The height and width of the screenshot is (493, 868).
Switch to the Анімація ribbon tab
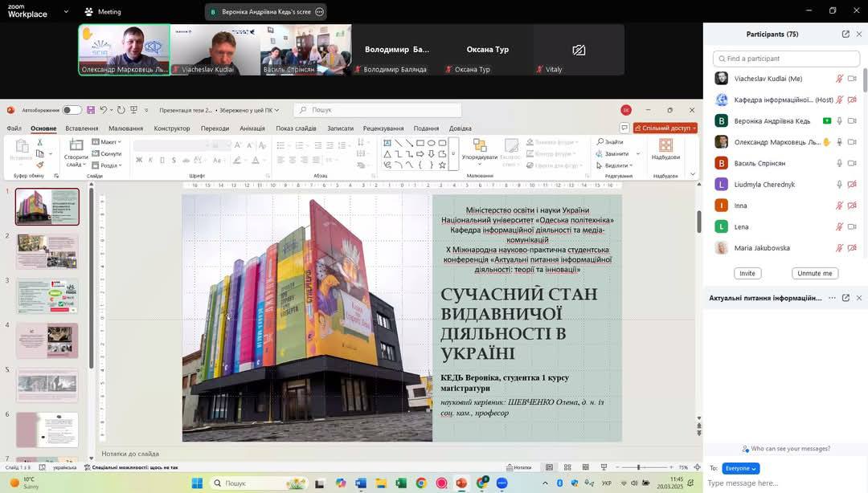(x=252, y=128)
